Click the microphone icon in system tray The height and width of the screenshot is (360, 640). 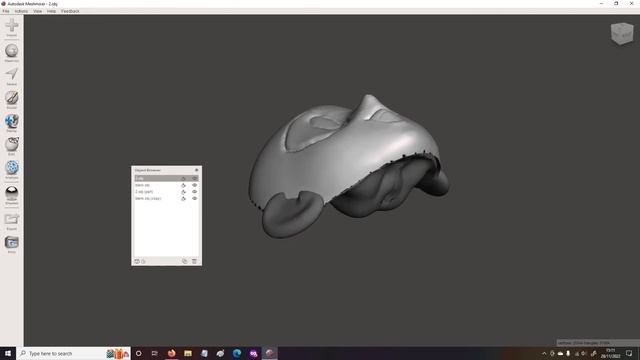click(x=568, y=353)
